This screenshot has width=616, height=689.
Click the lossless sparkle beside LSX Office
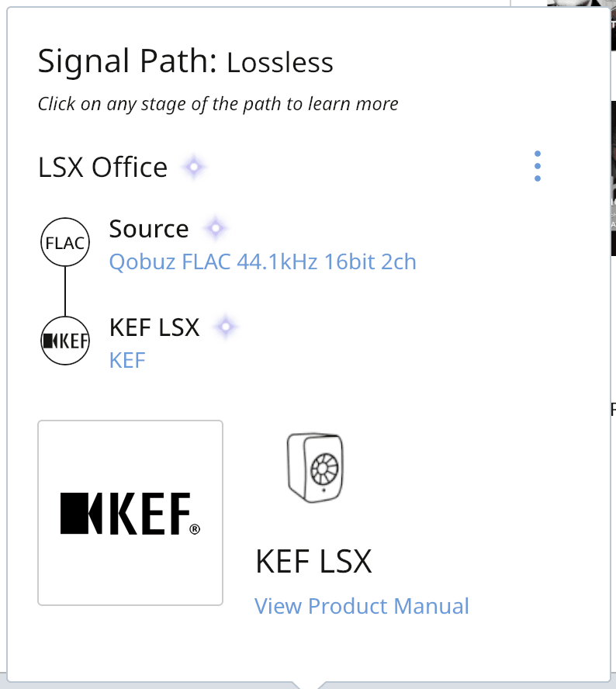pyautogui.click(x=194, y=167)
